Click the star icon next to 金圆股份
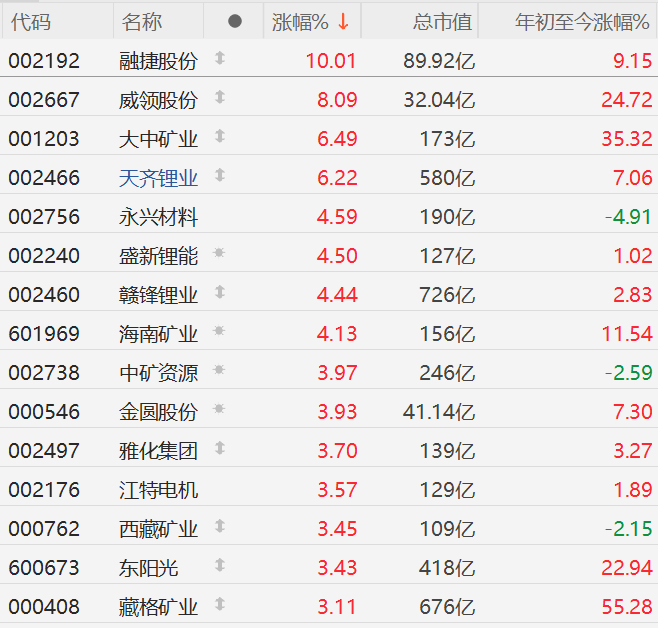Screen dimensions: 658x628 219,409
